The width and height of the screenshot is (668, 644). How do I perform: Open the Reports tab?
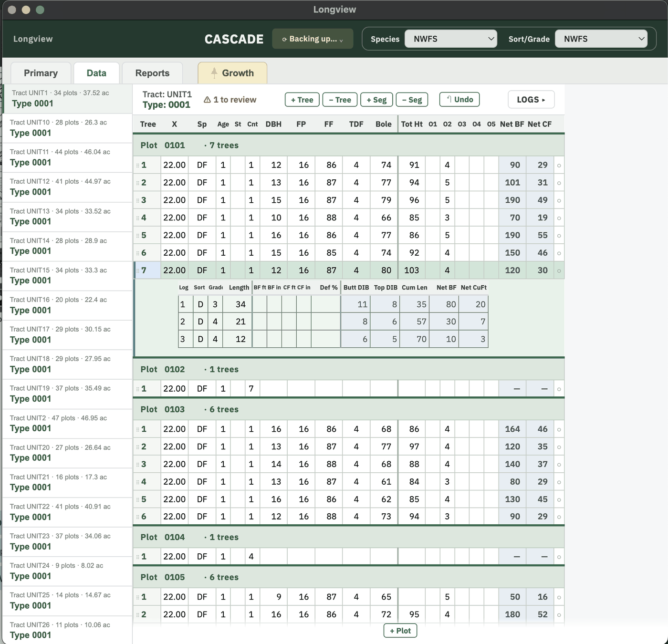pos(152,73)
